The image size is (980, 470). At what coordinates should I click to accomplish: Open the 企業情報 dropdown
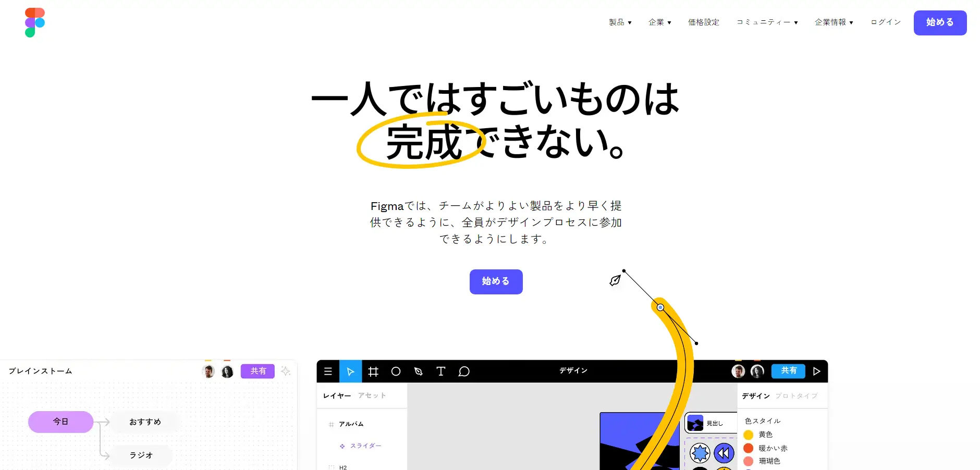tap(834, 22)
